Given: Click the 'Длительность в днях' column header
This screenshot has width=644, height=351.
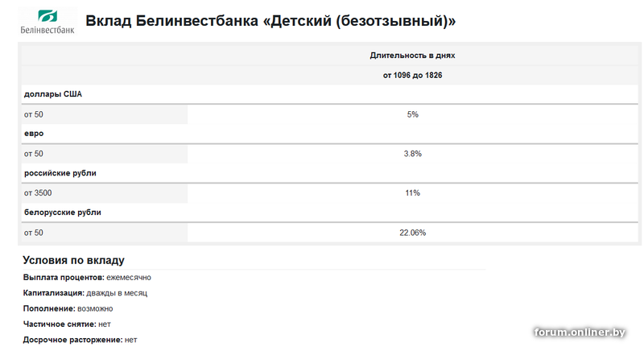Looking at the screenshot, I should (412, 56).
